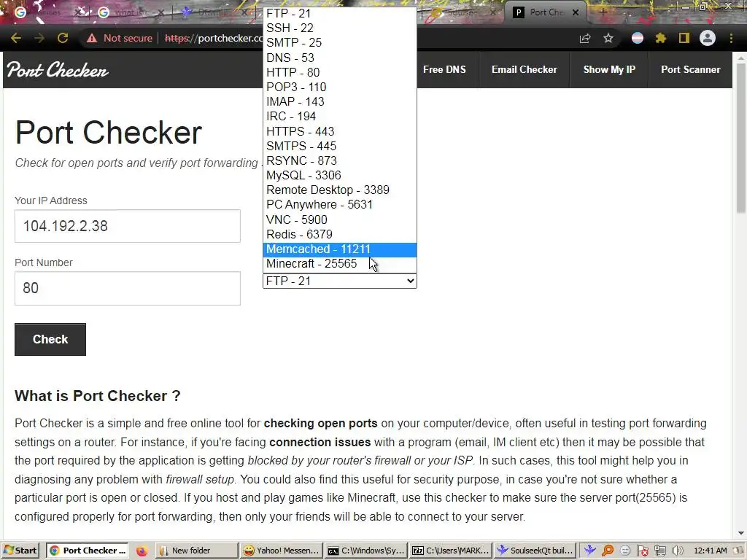Click the page vertical scrollbar thumb
747x560 pixels.
[x=741, y=138]
